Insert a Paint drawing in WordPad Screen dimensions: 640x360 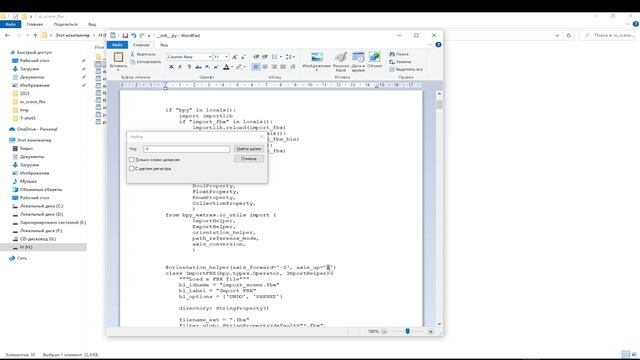click(x=341, y=61)
